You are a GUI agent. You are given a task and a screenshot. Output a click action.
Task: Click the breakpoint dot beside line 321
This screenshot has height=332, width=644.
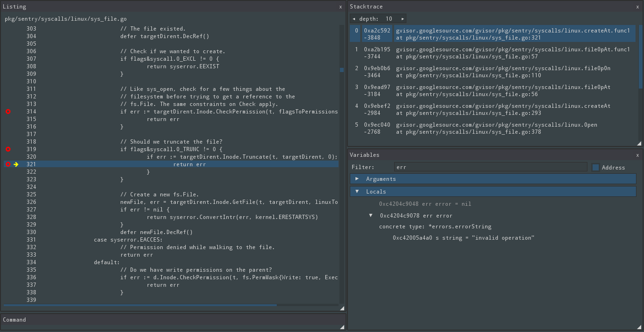8,164
